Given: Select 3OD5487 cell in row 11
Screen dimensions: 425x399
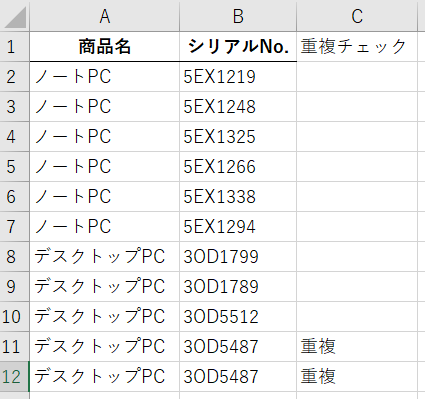Looking at the screenshot, I should [238, 347].
